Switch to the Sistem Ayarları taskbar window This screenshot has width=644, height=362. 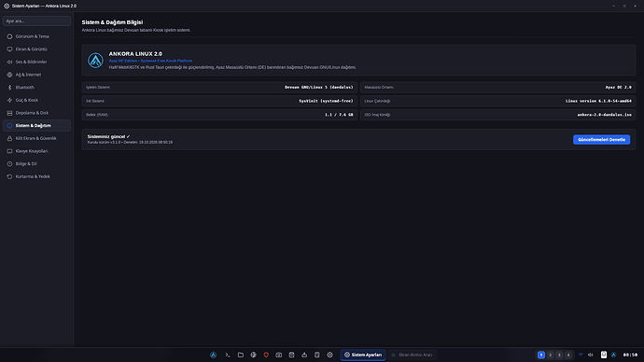(363, 355)
